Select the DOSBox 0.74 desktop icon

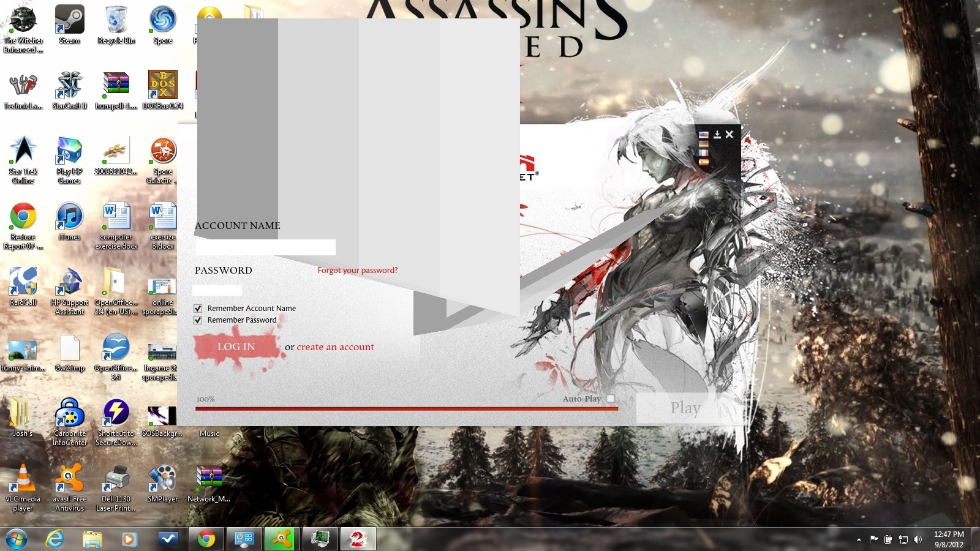click(x=163, y=90)
